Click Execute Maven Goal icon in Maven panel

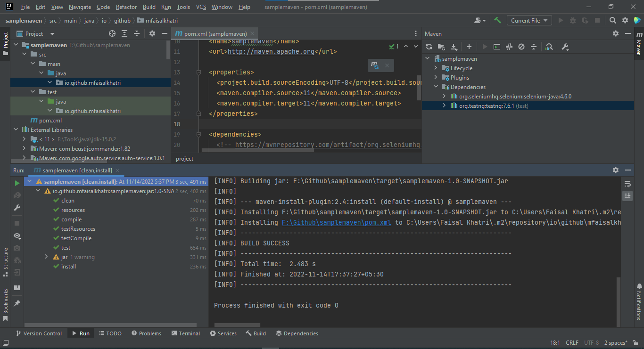pyautogui.click(x=496, y=47)
